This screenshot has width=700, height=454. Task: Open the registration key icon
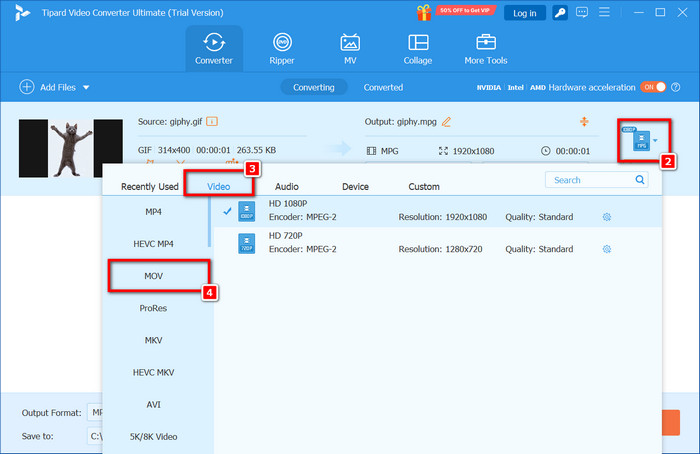(x=560, y=13)
